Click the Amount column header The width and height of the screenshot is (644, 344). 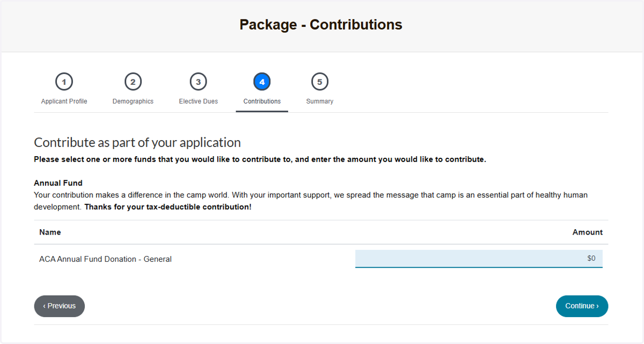pyautogui.click(x=588, y=232)
